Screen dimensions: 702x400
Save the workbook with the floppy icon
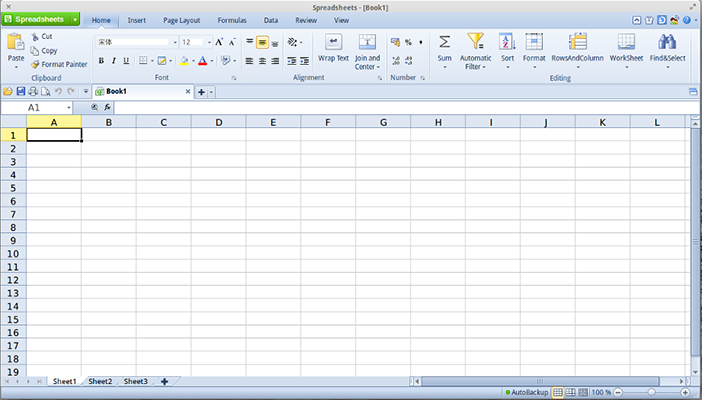pos(21,91)
